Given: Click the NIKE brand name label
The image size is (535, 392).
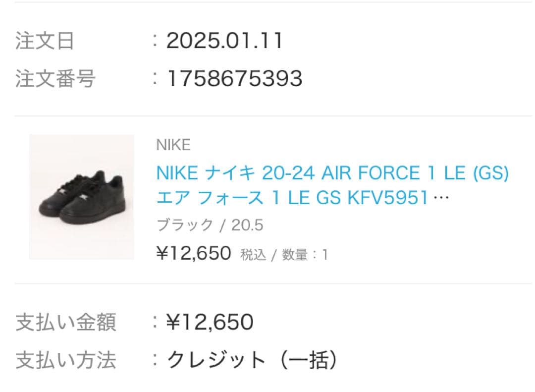Looking at the screenshot, I should [172, 145].
